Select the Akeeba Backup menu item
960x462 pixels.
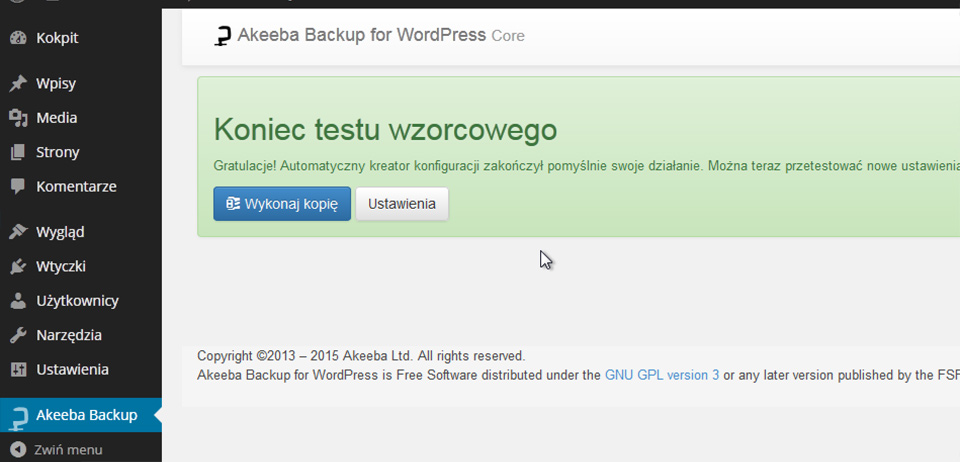81,415
